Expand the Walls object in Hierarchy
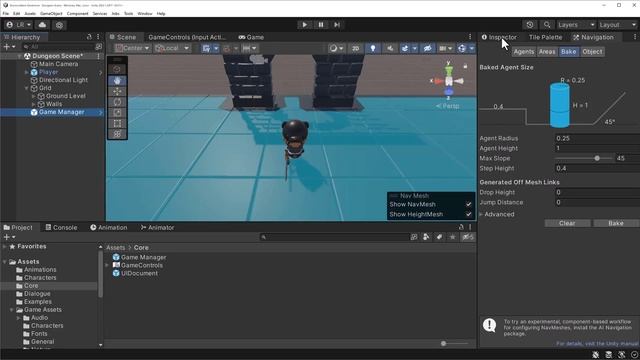The width and height of the screenshot is (640, 360). tap(34, 104)
